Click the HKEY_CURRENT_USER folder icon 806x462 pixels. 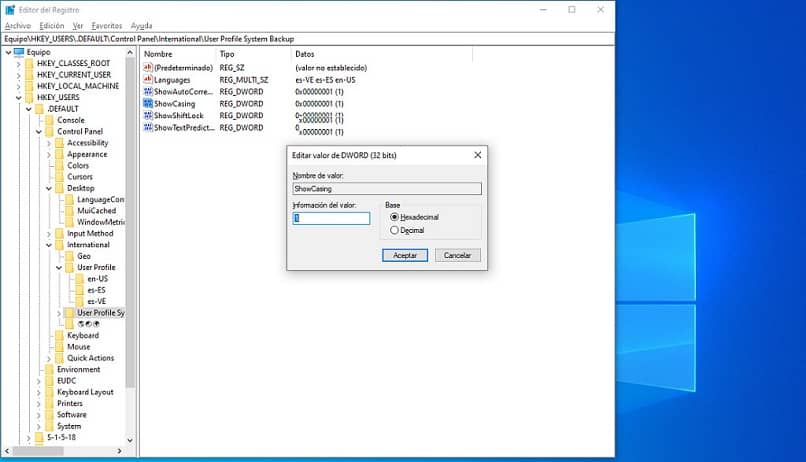coord(29,75)
